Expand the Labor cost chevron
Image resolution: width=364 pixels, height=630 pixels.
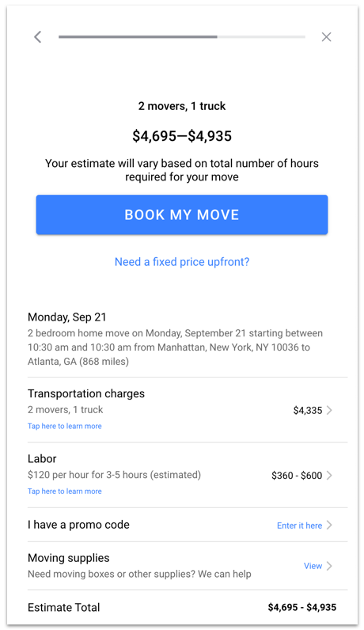329,476
